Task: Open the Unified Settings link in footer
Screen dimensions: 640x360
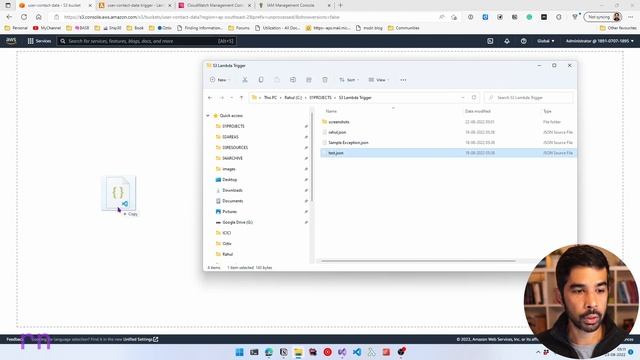Action: coord(141,339)
